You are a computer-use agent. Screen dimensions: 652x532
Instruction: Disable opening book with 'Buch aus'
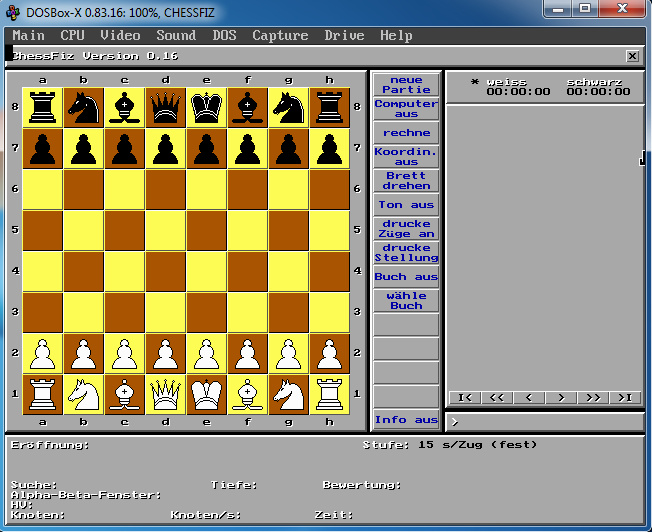[406, 277]
